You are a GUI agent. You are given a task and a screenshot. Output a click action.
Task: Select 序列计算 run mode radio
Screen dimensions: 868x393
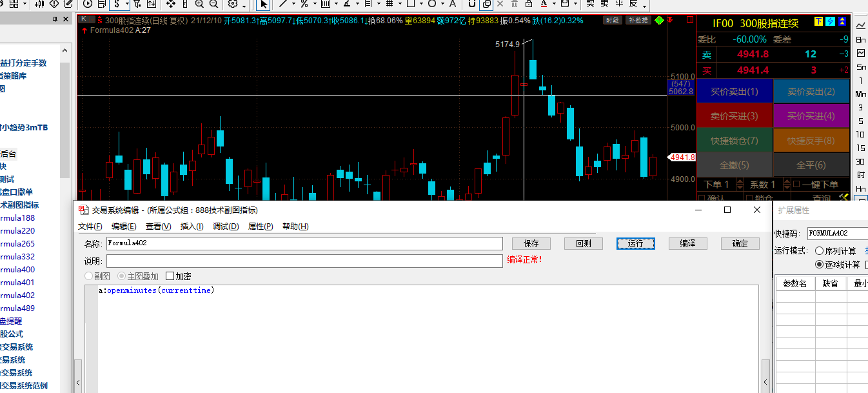coord(819,251)
